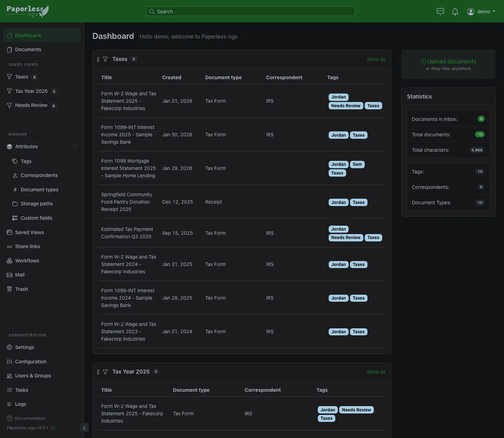Collapse the sidebar with the chevron button
504x438 pixels.
pyautogui.click(x=84, y=428)
